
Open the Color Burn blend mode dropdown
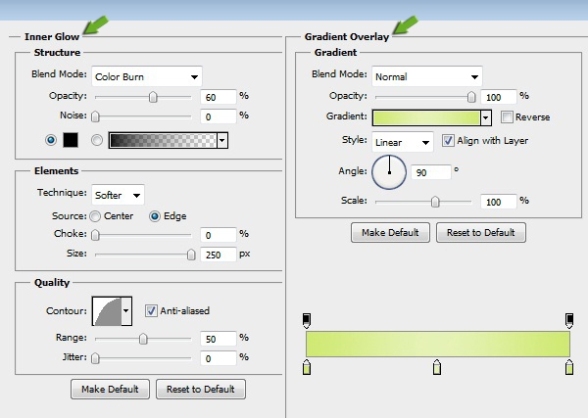[x=147, y=77]
